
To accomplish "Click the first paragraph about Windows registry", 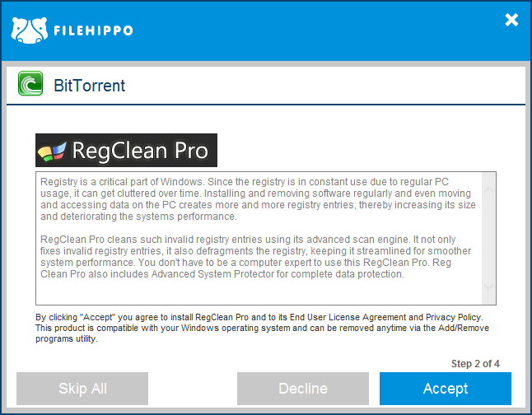I will coord(258,199).
